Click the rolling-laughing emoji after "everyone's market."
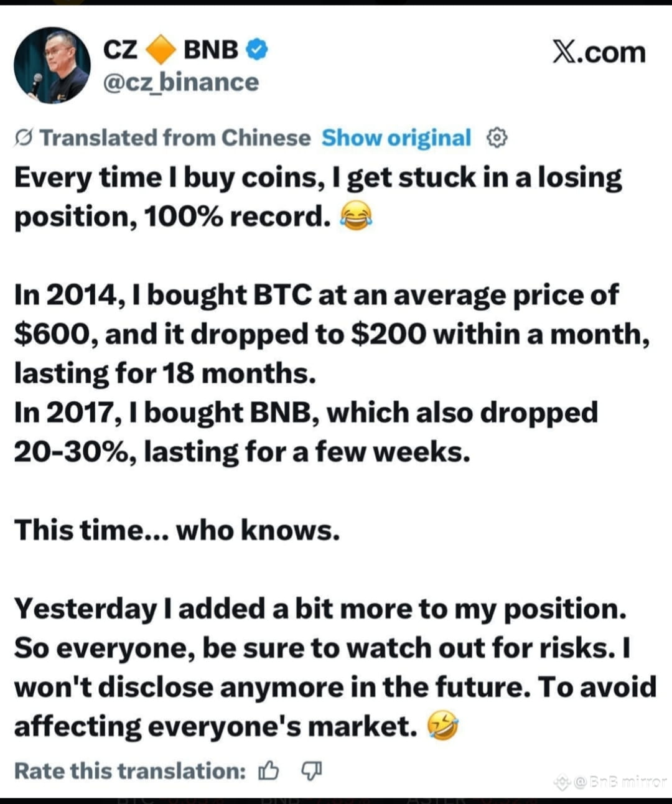 coord(442,726)
